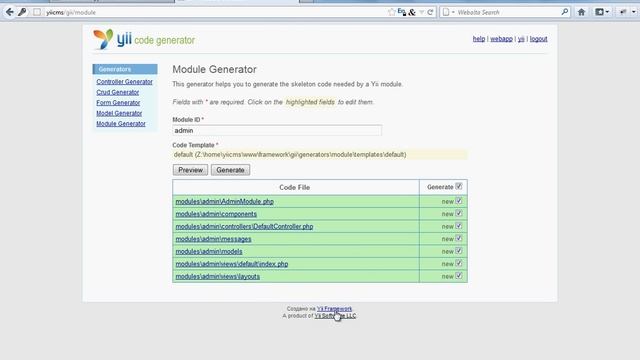Toggle checkbox for modules\admin\models row
The height and width of the screenshot is (360, 640).
(459, 251)
